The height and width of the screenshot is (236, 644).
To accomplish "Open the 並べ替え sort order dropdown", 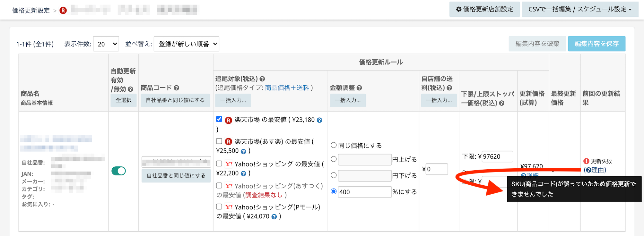I will click(186, 44).
